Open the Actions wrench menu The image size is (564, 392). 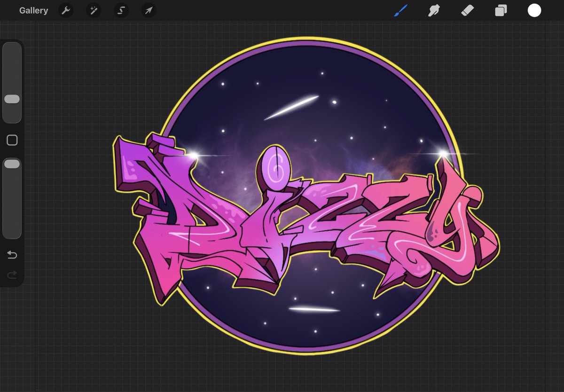pyautogui.click(x=66, y=10)
